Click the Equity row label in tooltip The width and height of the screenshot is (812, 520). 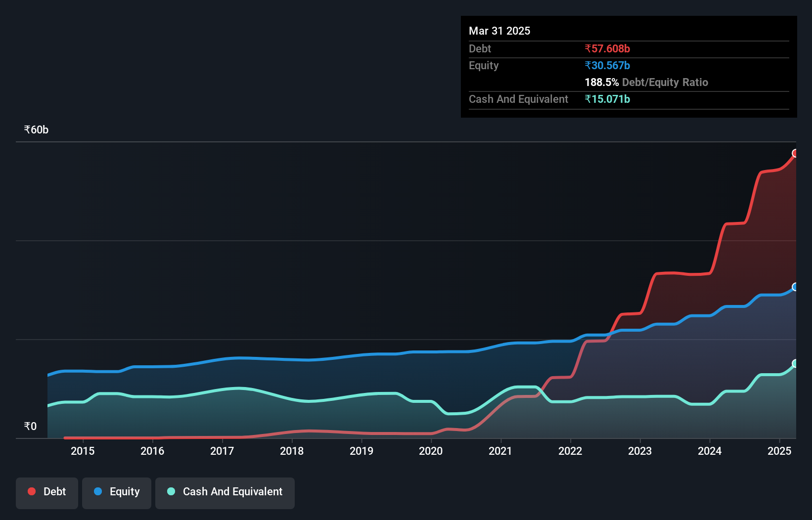pyautogui.click(x=484, y=65)
